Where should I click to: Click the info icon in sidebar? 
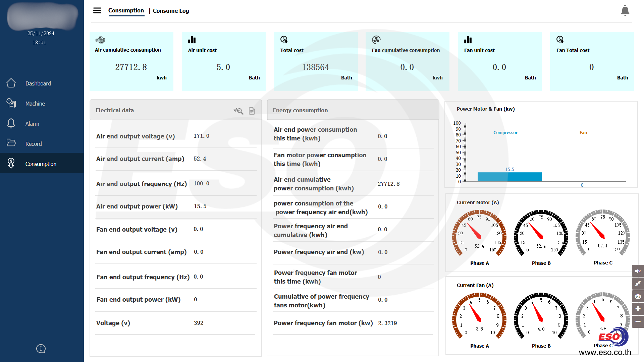[41, 349]
